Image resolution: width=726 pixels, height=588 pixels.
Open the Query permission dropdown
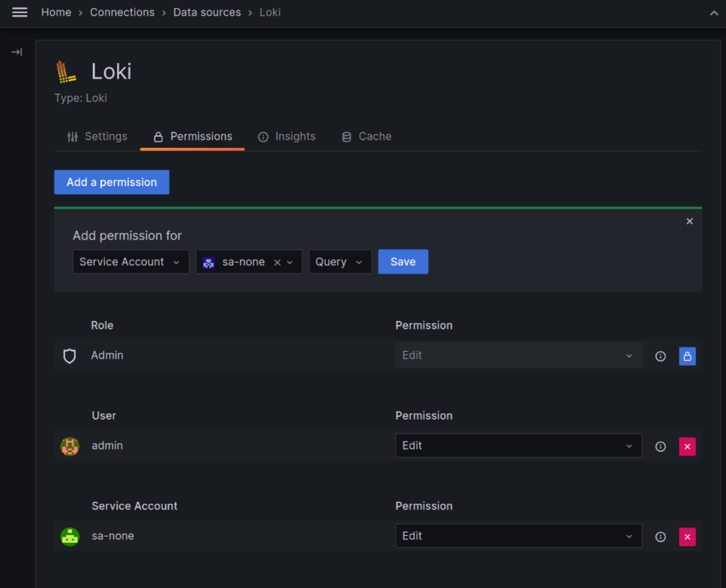pyautogui.click(x=340, y=261)
